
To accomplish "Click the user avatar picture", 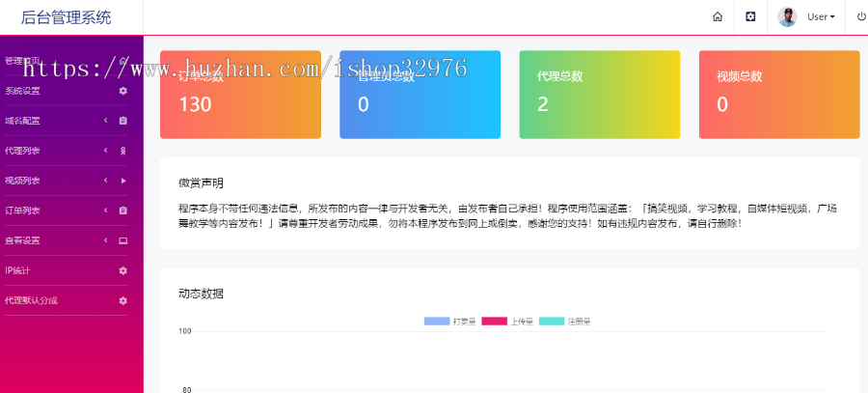I will tap(787, 16).
